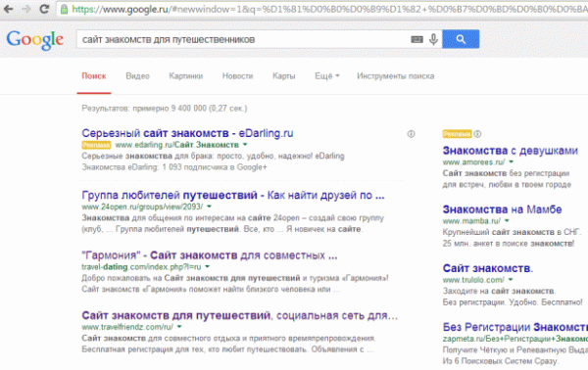Expand the Ещё dropdown menu
The height and width of the screenshot is (370, 588).
click(327, 76)
